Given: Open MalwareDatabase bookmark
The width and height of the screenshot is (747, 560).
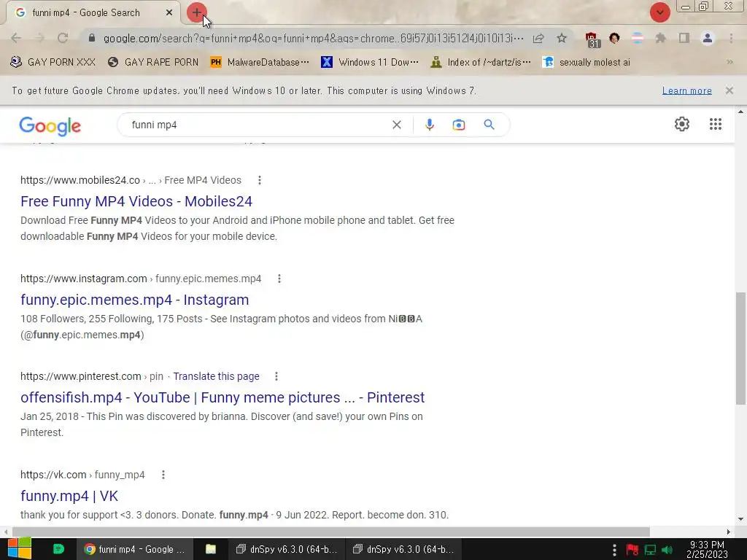Looking at the screenshot, I should 260,62.
